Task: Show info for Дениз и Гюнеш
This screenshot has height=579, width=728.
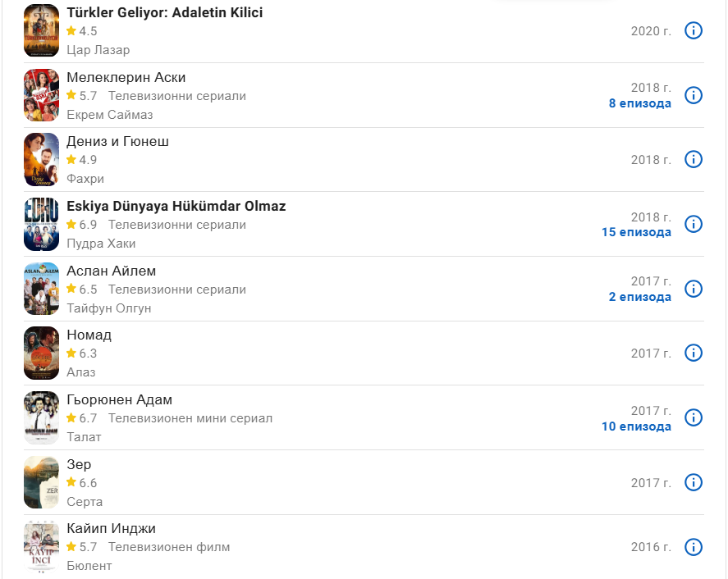Action: click(694, 159)
